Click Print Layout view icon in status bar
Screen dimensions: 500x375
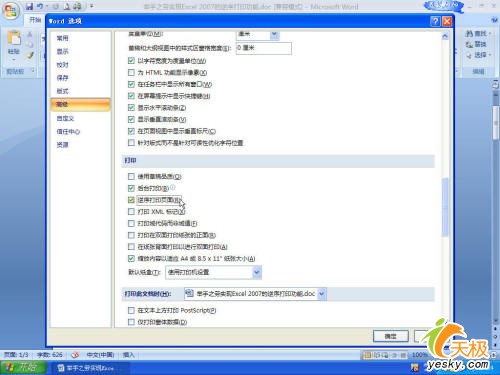[367, 355]
